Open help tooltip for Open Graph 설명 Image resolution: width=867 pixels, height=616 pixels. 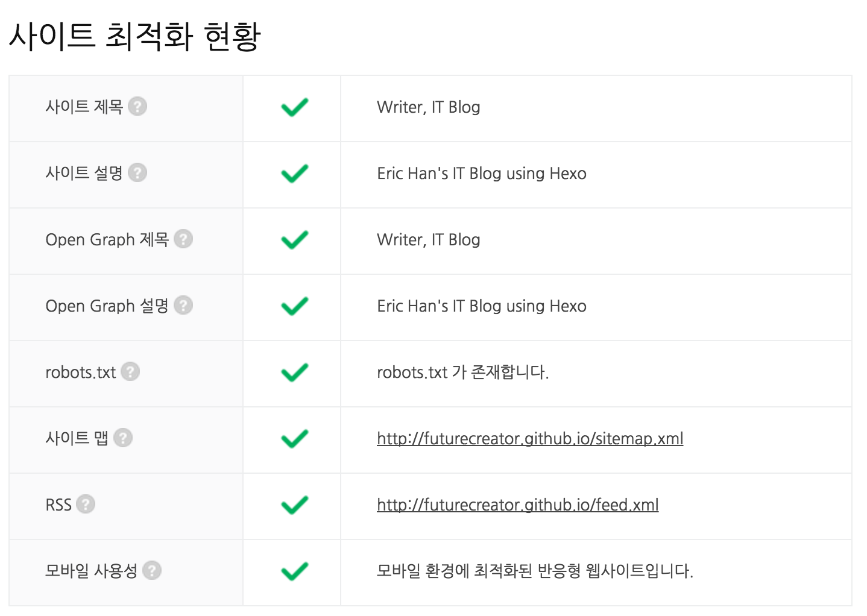coord(183,306)
